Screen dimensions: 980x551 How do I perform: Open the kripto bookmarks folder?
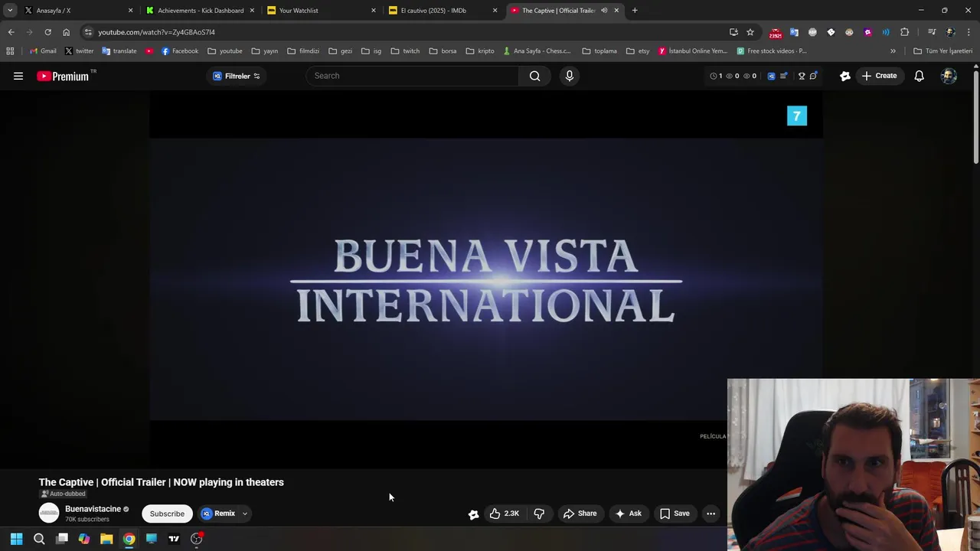480,51
